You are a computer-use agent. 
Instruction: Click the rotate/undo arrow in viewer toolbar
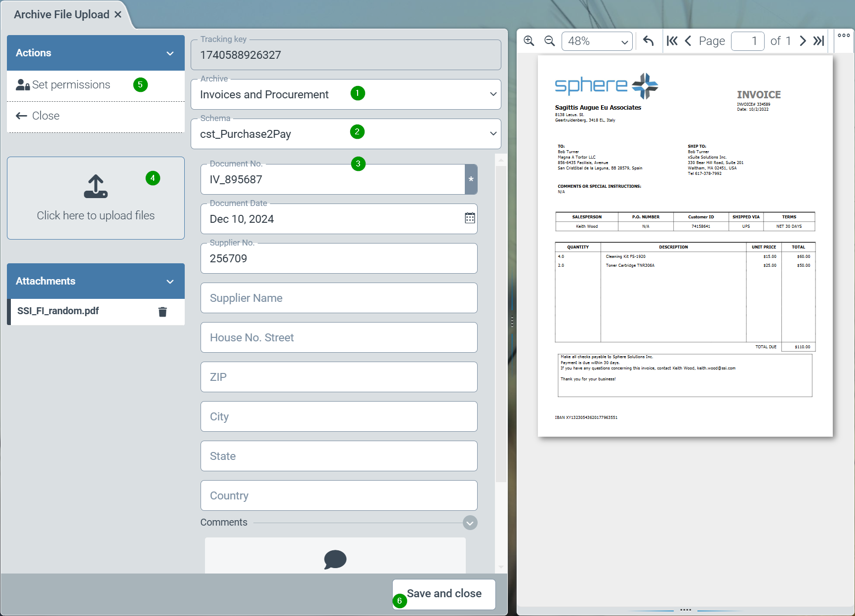[649, 41]
